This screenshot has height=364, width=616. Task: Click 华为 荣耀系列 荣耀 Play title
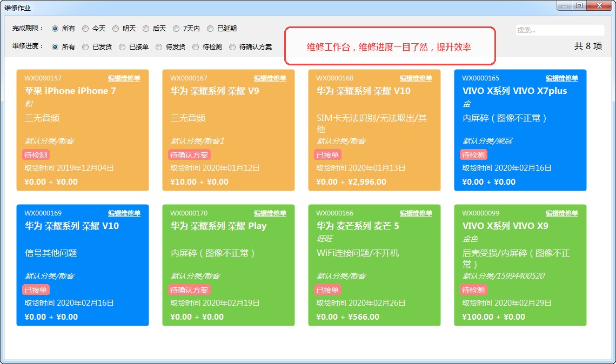click(x=218, y=226)
